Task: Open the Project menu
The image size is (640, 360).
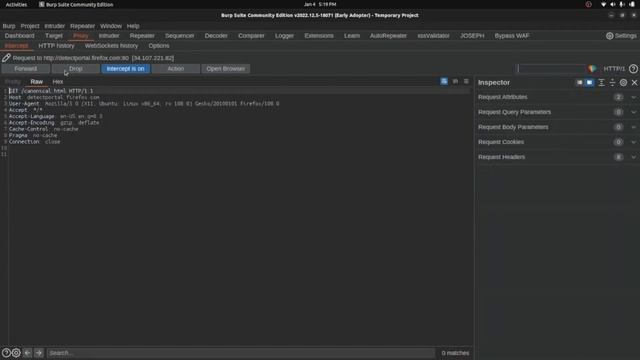Action: [30, 26]
